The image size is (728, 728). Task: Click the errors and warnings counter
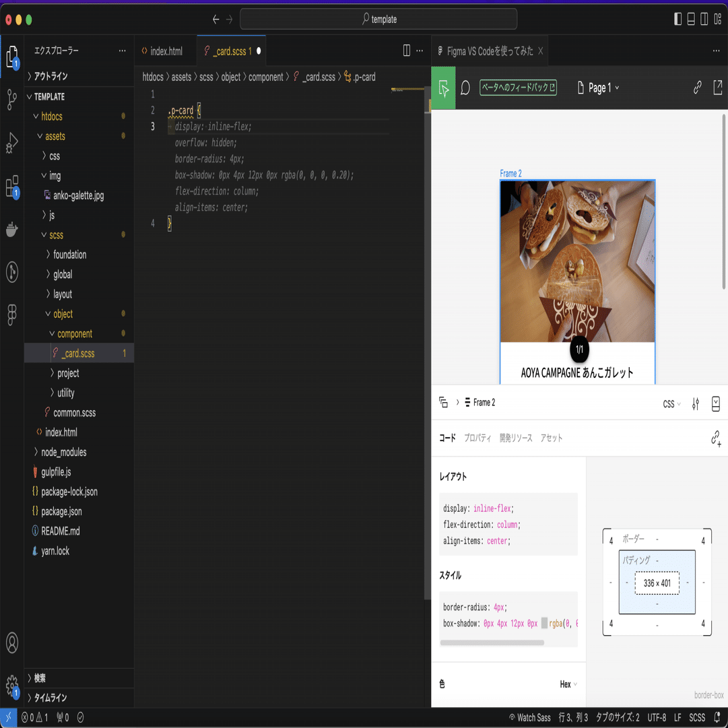pos(35,718)
